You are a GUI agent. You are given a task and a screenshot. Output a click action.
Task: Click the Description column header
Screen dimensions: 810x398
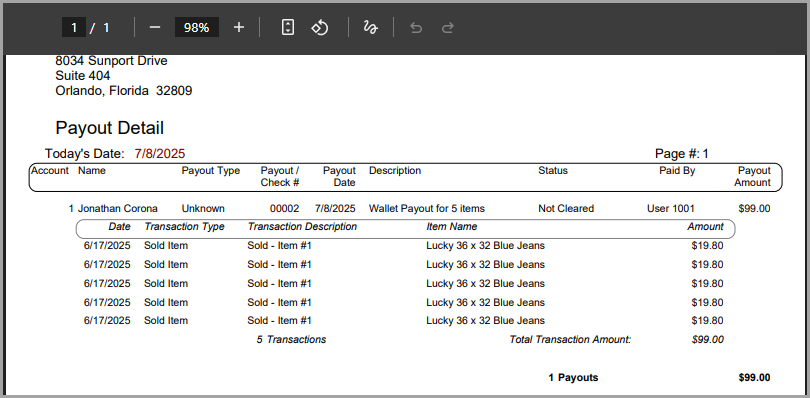click(395, 171)
